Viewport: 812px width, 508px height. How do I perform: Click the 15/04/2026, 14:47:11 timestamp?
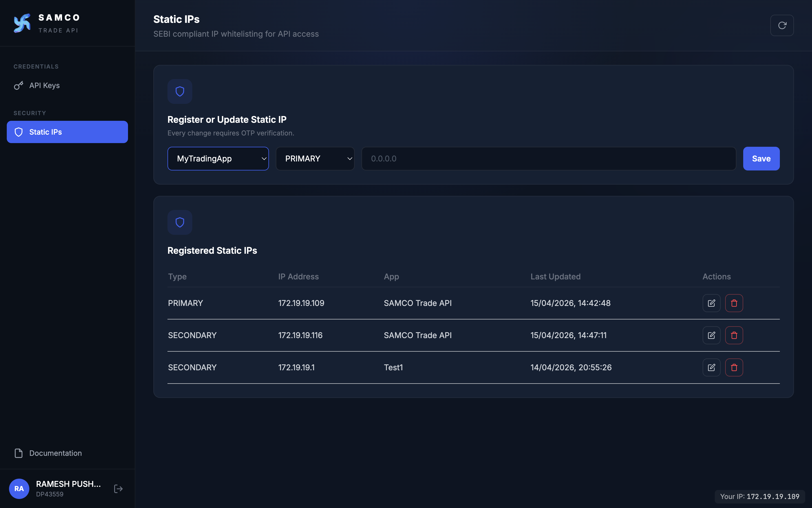tap(568, 335)
